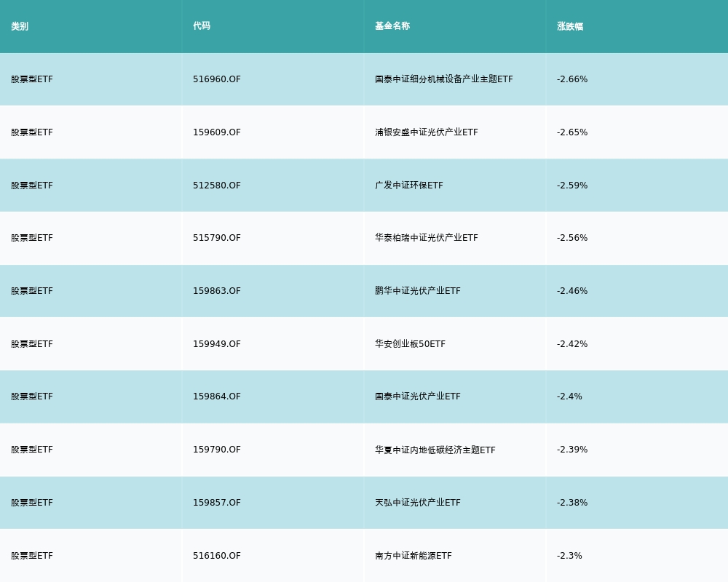Click fund name 国泰中证光伏产业ETF
This screenshot has width=728, height=582.
point(418,396)
